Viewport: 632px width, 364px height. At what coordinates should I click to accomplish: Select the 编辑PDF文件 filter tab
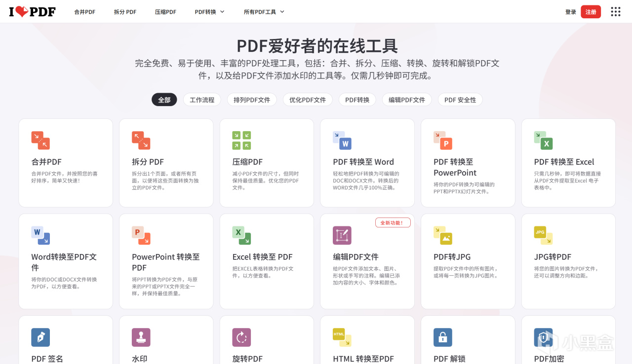407,100
